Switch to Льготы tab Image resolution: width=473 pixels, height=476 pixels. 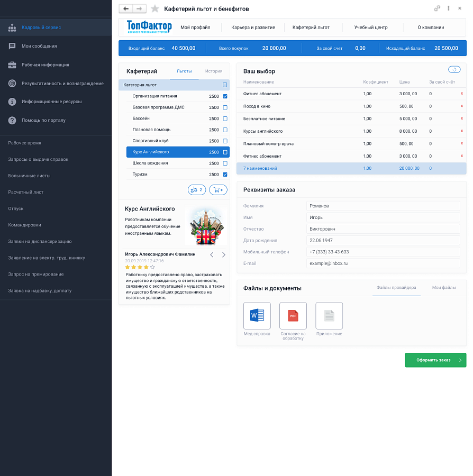(184, 71)
